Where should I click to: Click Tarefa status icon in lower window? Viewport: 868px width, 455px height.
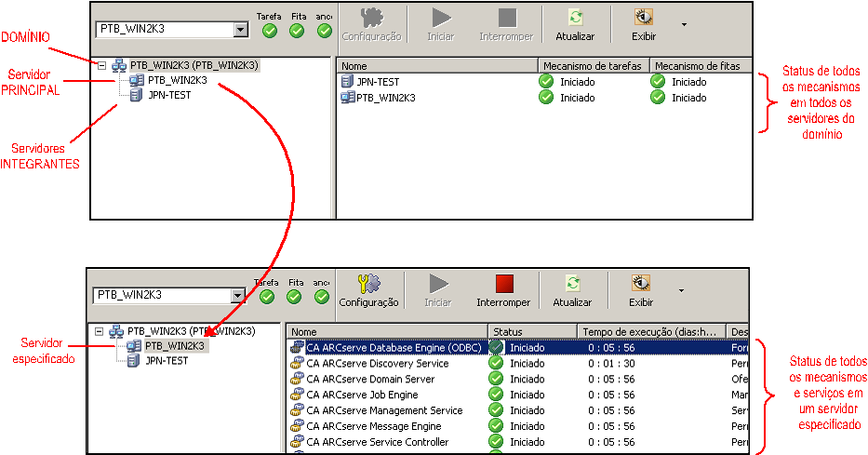tap(267, 297)
